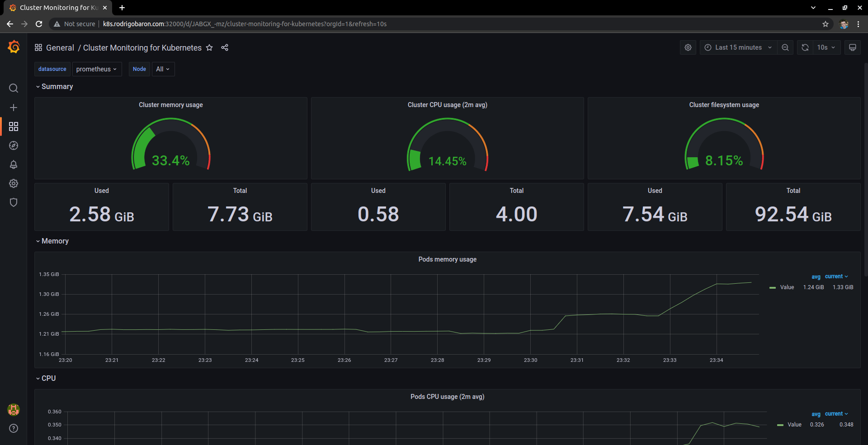Open the prometheus datasource dropdown
The image size is (868, 445).
click(97, 69)
